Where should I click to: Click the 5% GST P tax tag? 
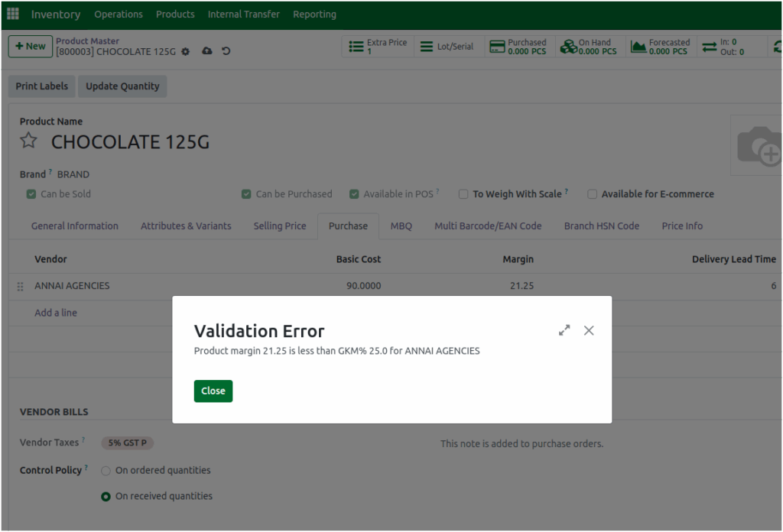click(127, 443)
